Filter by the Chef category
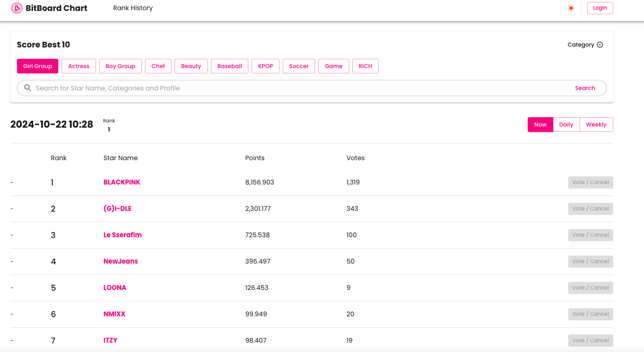Image resolution: width=644 pixels, height=352 pixels. tap(158, 66)
